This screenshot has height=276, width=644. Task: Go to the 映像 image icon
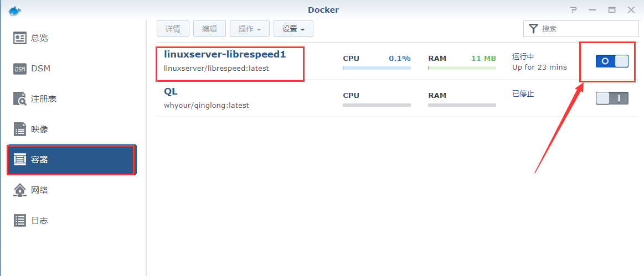[x=20, y=129]
